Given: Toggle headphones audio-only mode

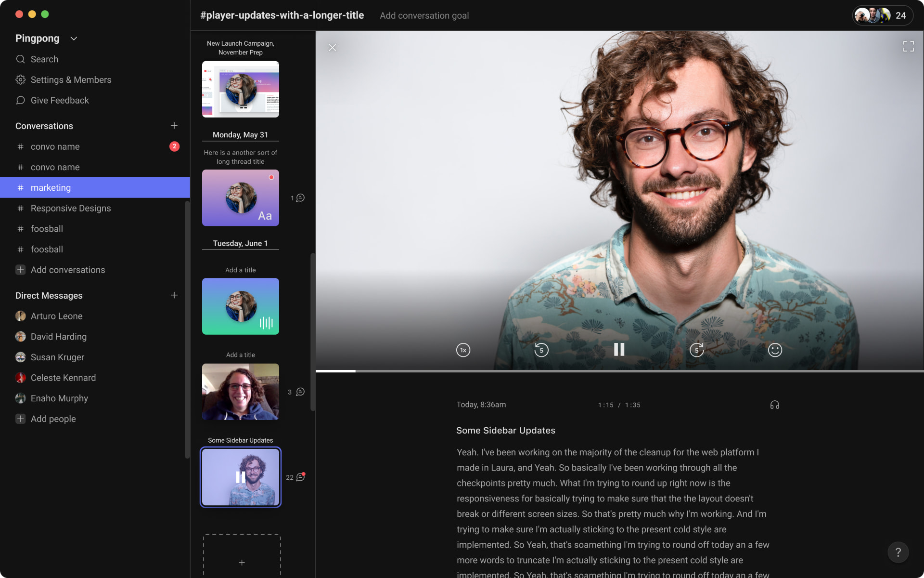Looking at the screenshot, I should [775, 405].
